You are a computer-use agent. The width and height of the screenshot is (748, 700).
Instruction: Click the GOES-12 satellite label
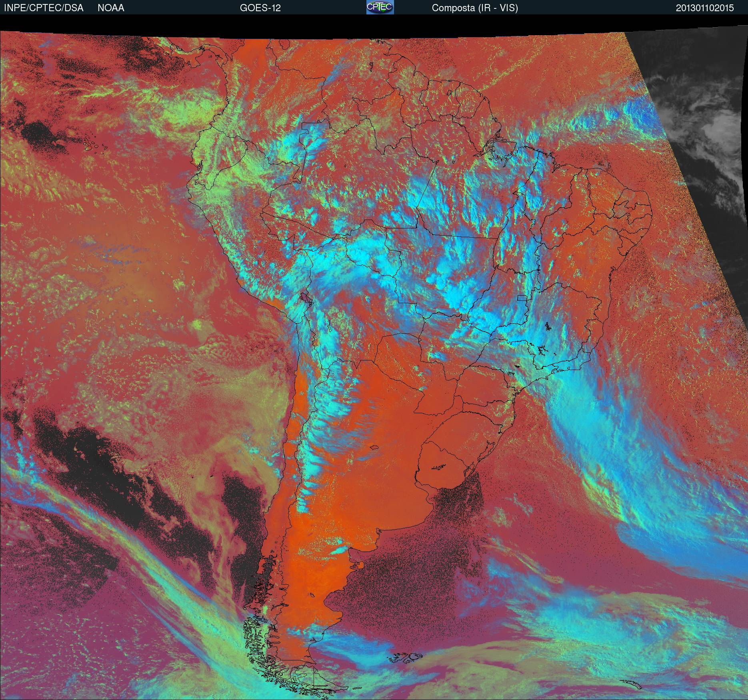[260, 8]
